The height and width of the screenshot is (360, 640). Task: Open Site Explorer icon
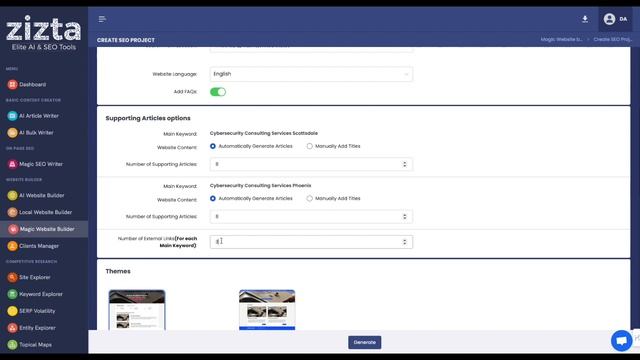coord(12,278)
